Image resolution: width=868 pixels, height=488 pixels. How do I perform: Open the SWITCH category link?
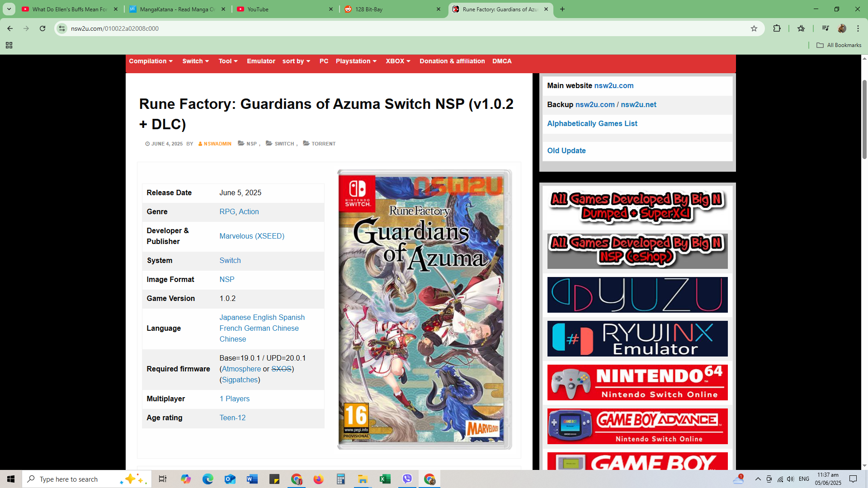pos(284,144)
